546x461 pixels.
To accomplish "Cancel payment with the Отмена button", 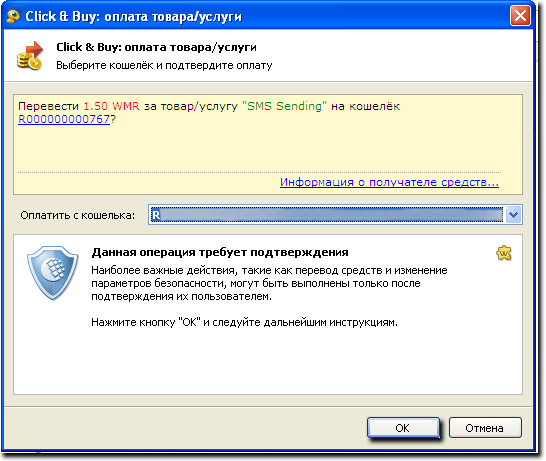I will (485, 428).
